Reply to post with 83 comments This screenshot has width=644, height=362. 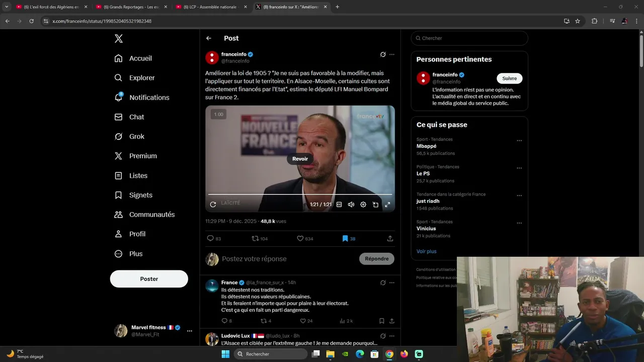[x=214, y=239]
